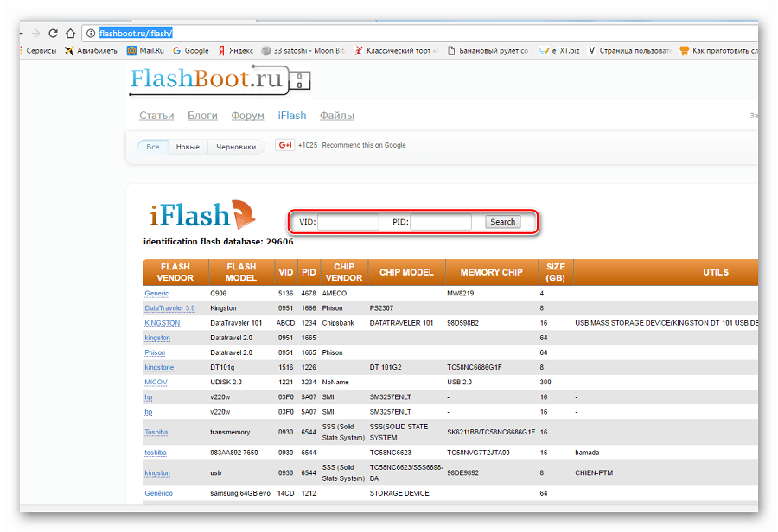Open the Форум menu item
The width and height of the screenshot is (778, 532).
pyautogui.click(x=247, y=116)
